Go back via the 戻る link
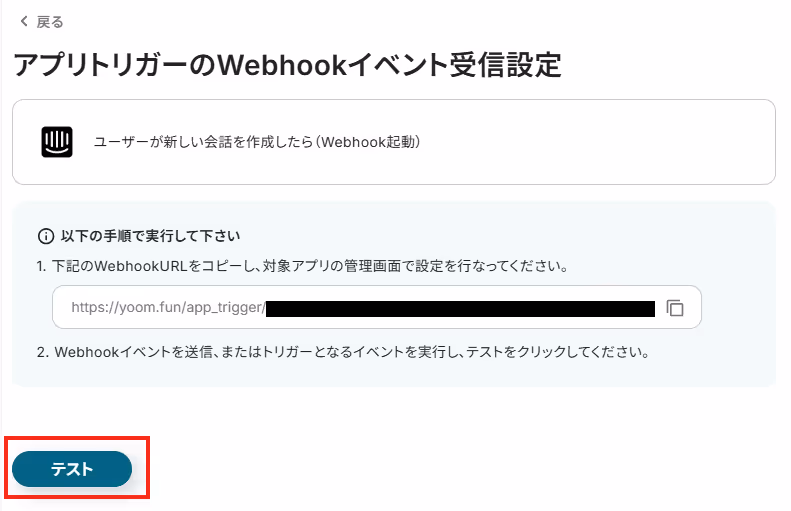The width and height of the screenshot is (791, 511). tap(49, 22)
